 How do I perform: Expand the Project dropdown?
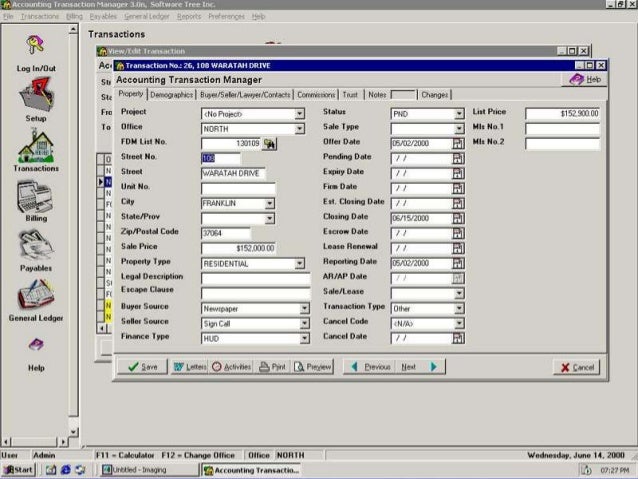[x=299, y=114]
